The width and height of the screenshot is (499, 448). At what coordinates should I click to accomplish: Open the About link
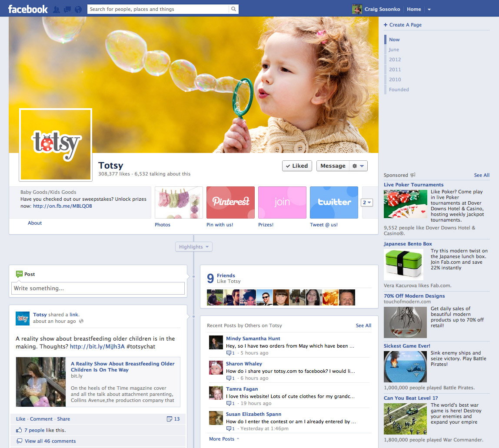(35, 223)
